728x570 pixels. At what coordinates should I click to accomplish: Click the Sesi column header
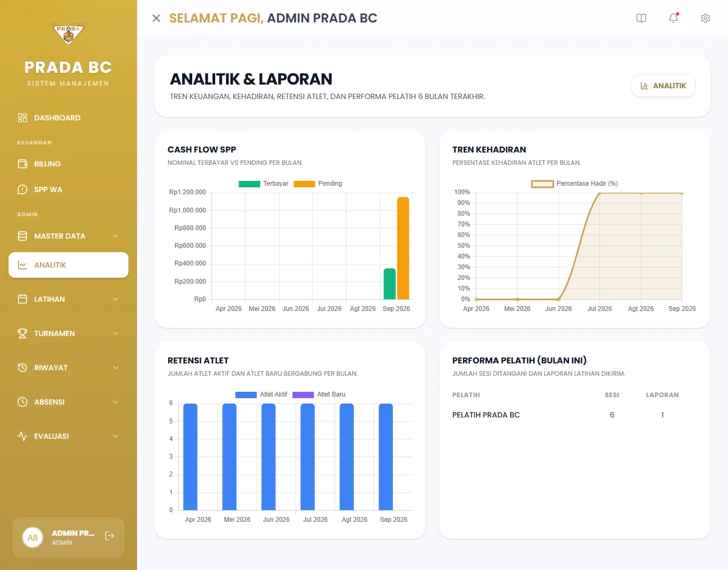612,395
